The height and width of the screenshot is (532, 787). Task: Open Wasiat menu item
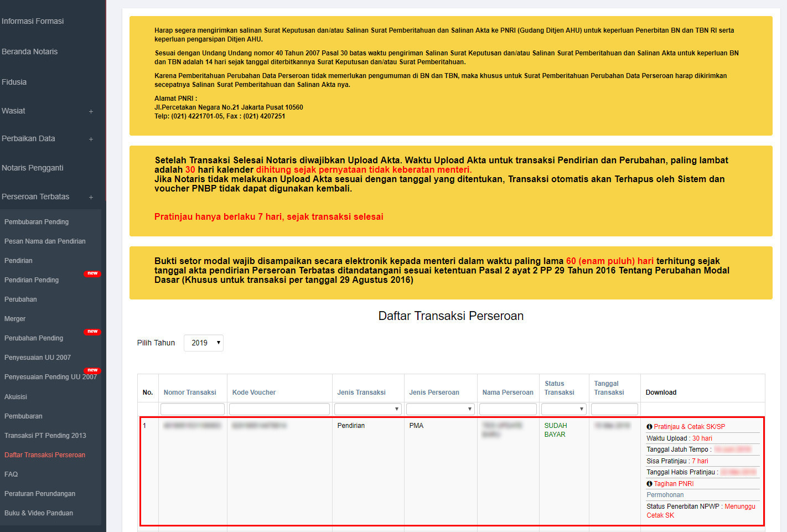pyautogui.click(x=13, y=111)
